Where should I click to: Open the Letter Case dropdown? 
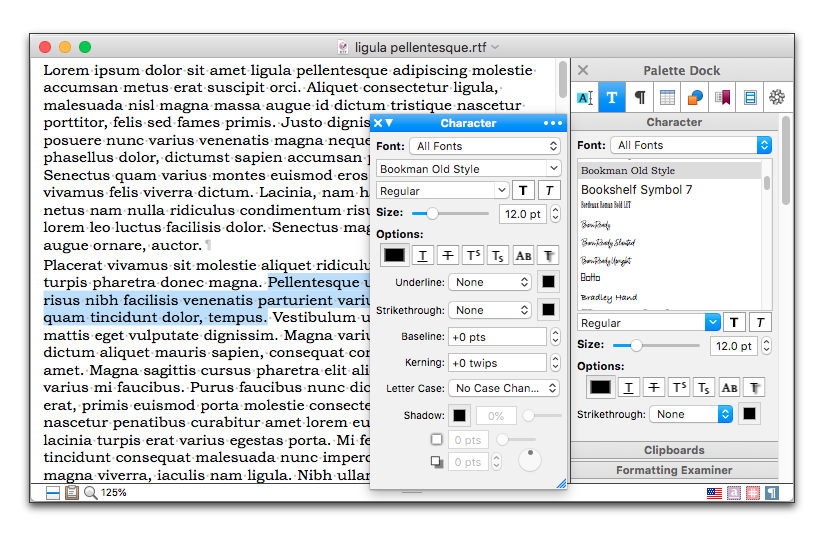coord(503,388)
